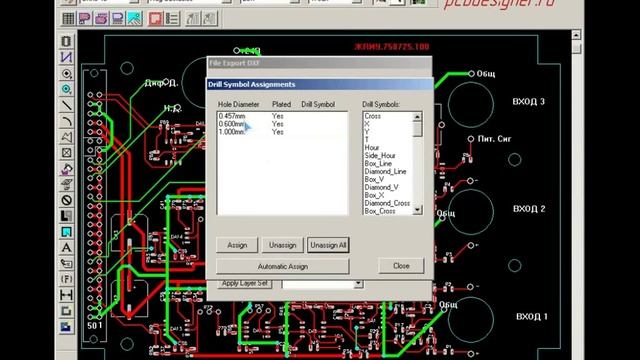Click the Drill Symbols list scroll-down arrow
The width and height of the screenshot is (640, 360).
pyautogui.click(x=417, y=210)
